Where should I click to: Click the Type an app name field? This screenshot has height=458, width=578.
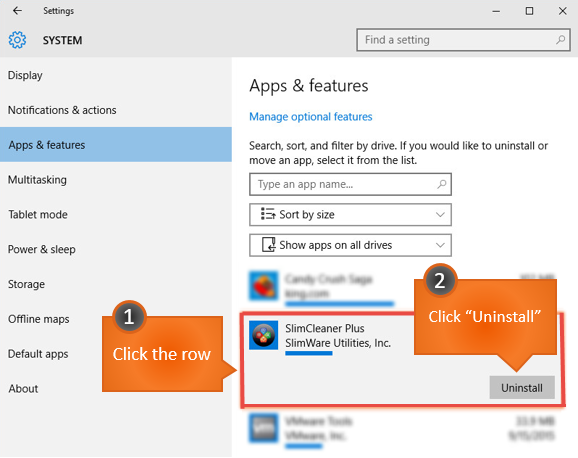350,184
